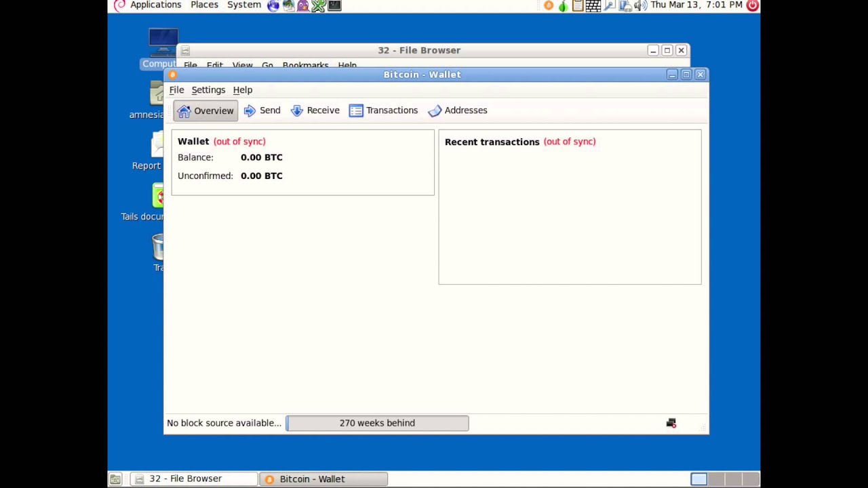Switch to the fourth workspace
Screen dimensions: 868x488
750,479
